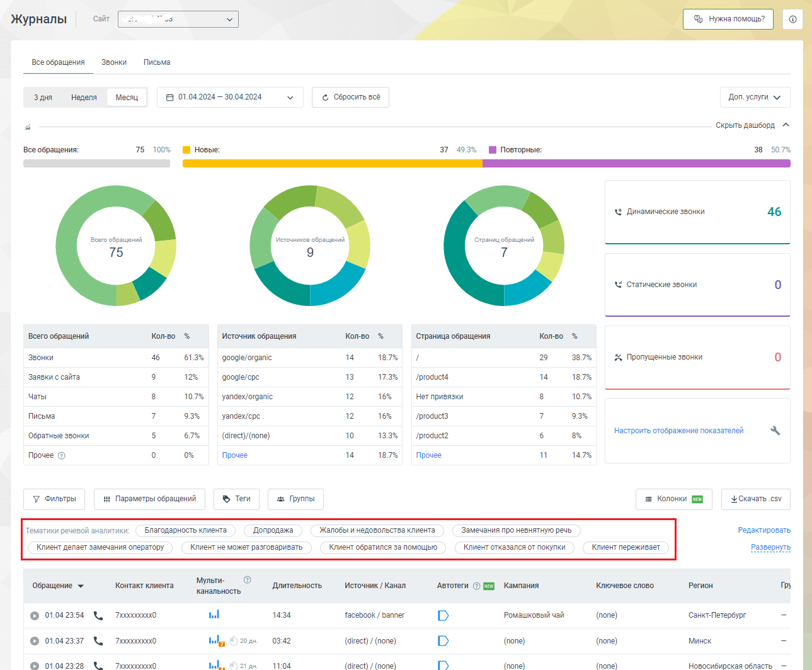Click the /product4 row in the page table

[504, 377]
